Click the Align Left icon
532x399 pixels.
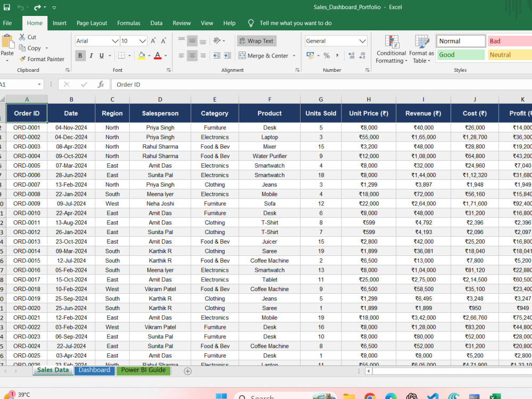(x=181, y=55)
